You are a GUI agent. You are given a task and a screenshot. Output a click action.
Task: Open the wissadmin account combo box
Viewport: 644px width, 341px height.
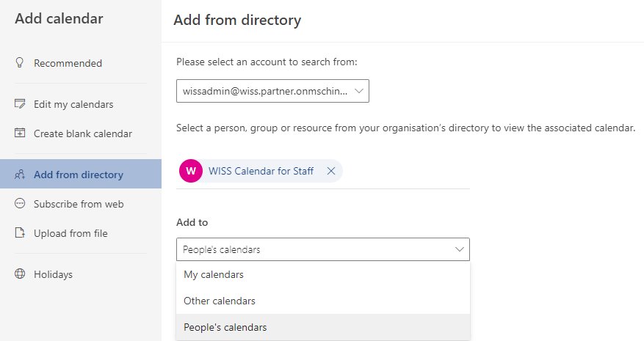pos(272,91)
